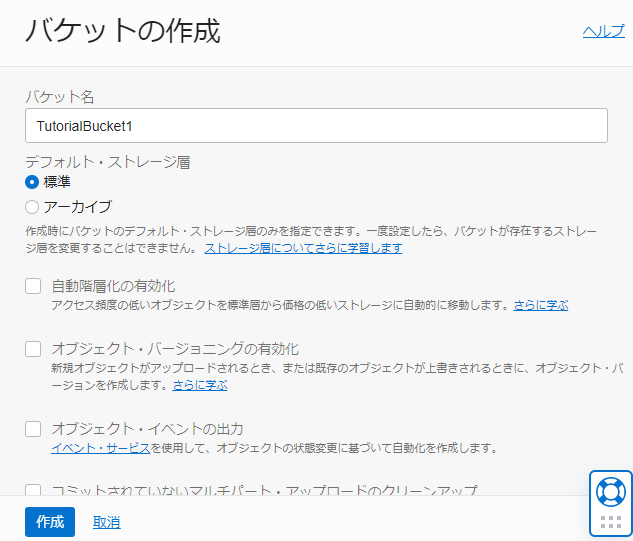The height and width of the screenshot is (541, 633).
Task: Follow さらに学ぶ link under オブジェクト・バージョニング
Action: coord(199,384)
